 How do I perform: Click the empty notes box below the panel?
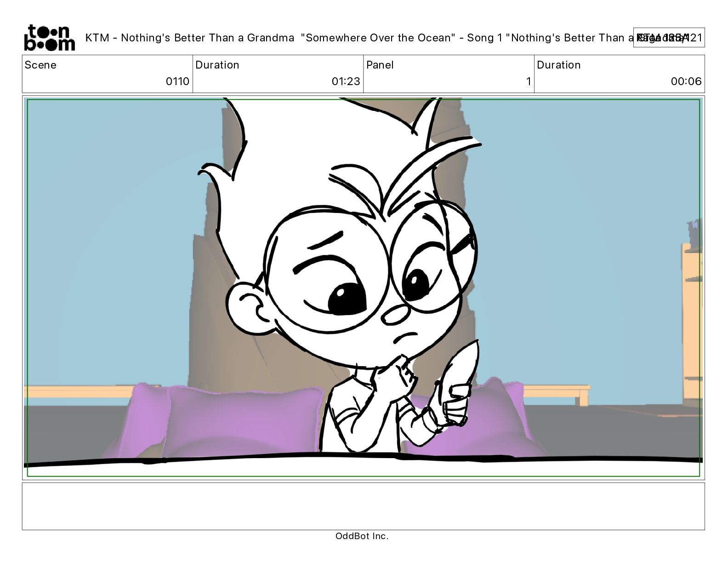click(363, 506)
